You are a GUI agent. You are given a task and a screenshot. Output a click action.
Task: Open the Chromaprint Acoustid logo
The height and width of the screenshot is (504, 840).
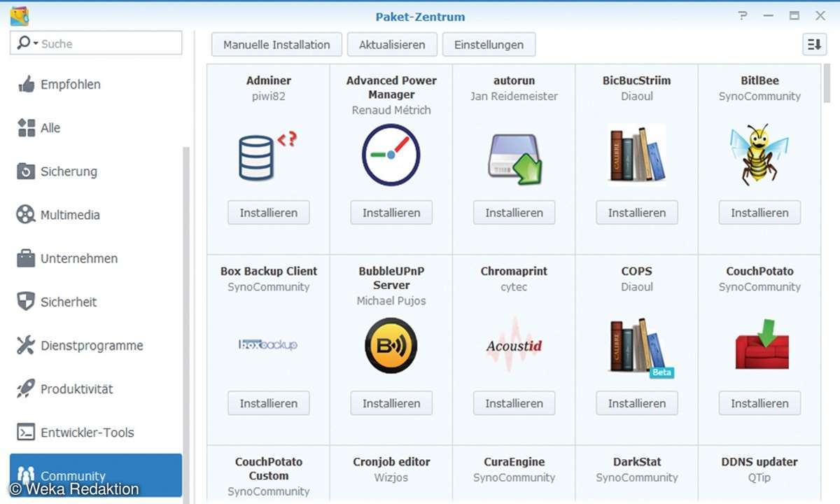click(x=514, y=344)
